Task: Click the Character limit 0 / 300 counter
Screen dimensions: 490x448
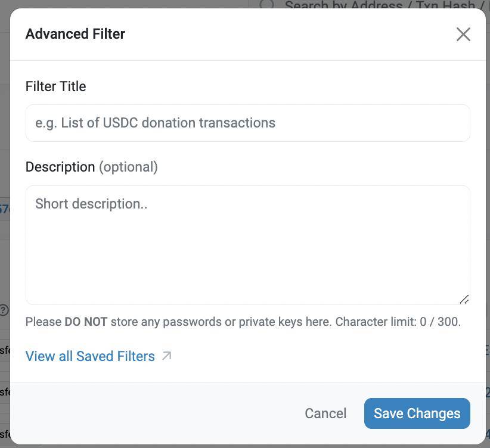Action: click(x=398, y=322)
